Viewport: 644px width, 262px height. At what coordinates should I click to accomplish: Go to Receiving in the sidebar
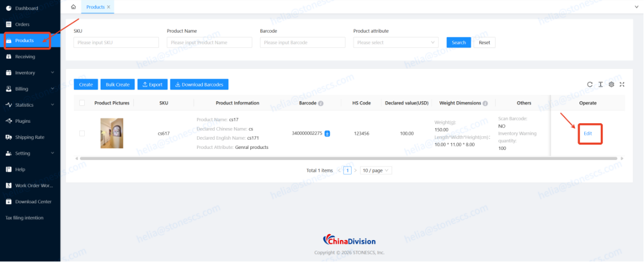(x=30, y=57)
